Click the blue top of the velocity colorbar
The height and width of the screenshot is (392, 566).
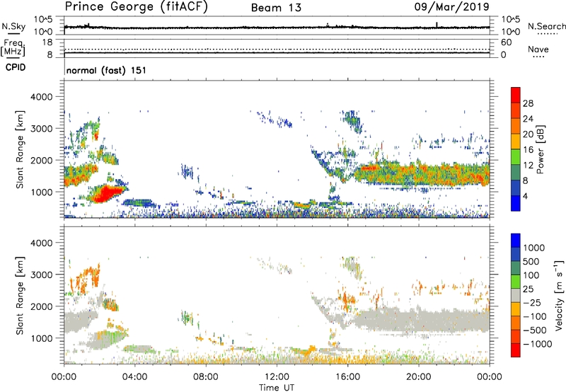516,241
